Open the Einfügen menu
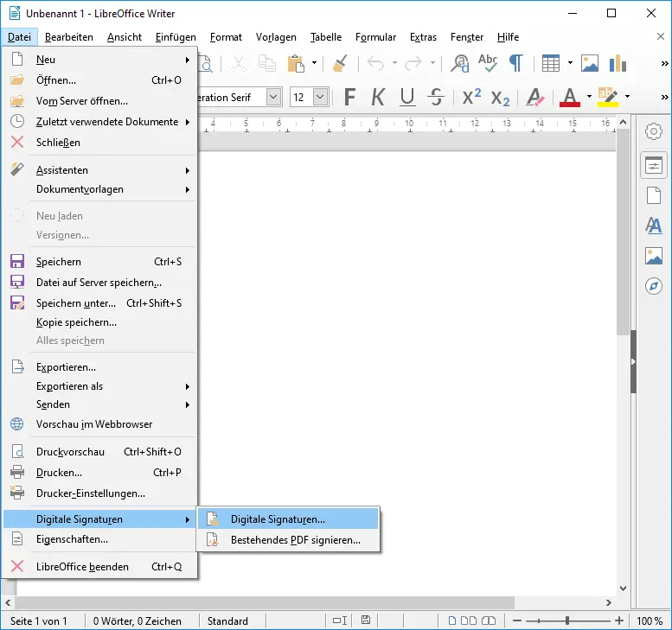 click(176, 37)
